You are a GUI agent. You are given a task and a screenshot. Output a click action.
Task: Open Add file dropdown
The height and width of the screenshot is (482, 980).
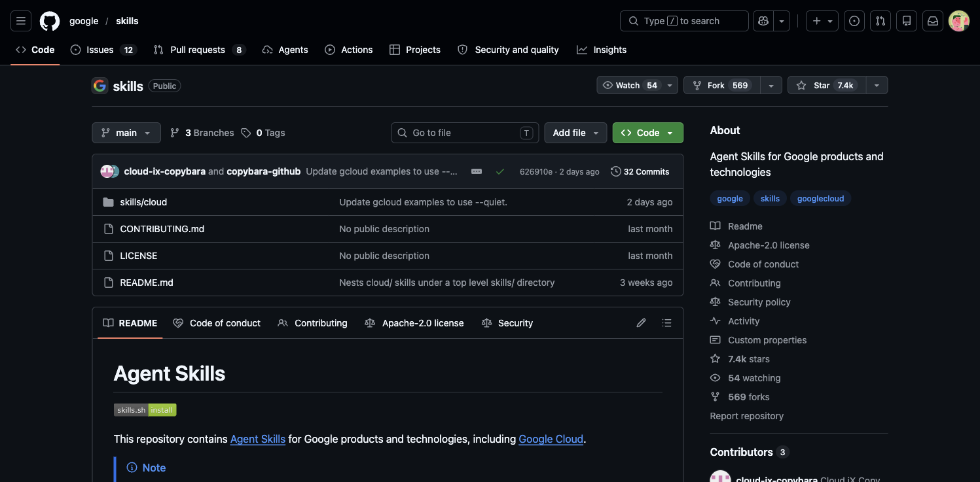[575, 133]
